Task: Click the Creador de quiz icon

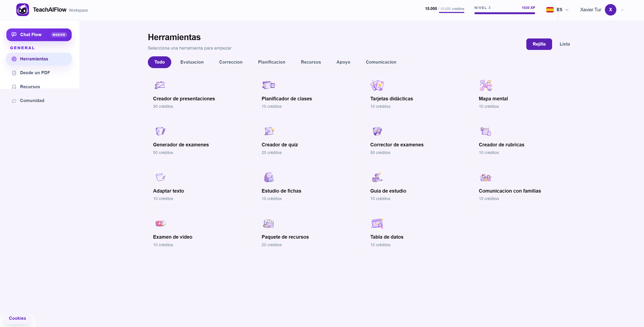Action: (x=269, y=131)
